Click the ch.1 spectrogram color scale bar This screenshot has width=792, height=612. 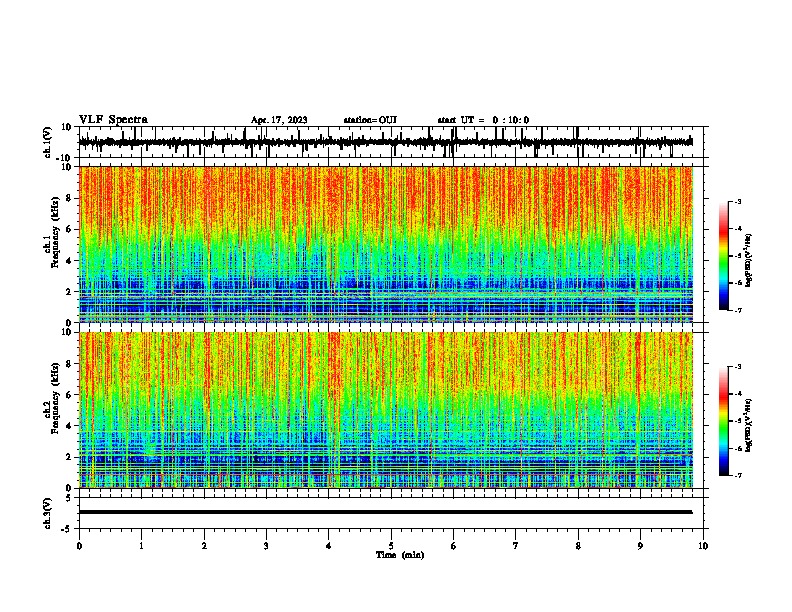pyautogui.click(x=723, y=256)
